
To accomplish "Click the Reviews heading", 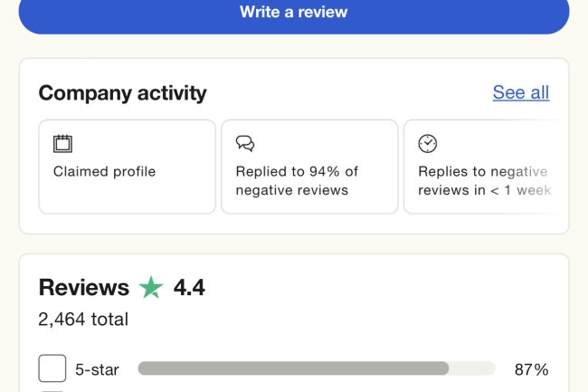I will click(83, 288).
